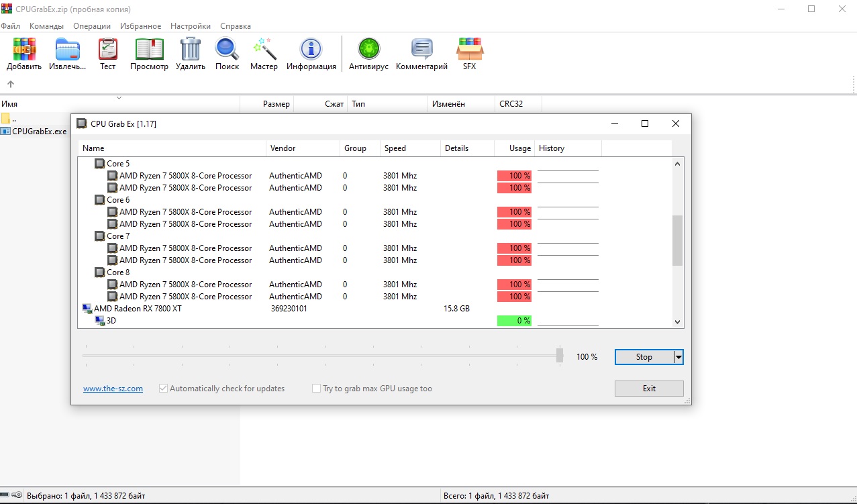Open the Команды menu

pyautogui.click(x=46, y=26)
